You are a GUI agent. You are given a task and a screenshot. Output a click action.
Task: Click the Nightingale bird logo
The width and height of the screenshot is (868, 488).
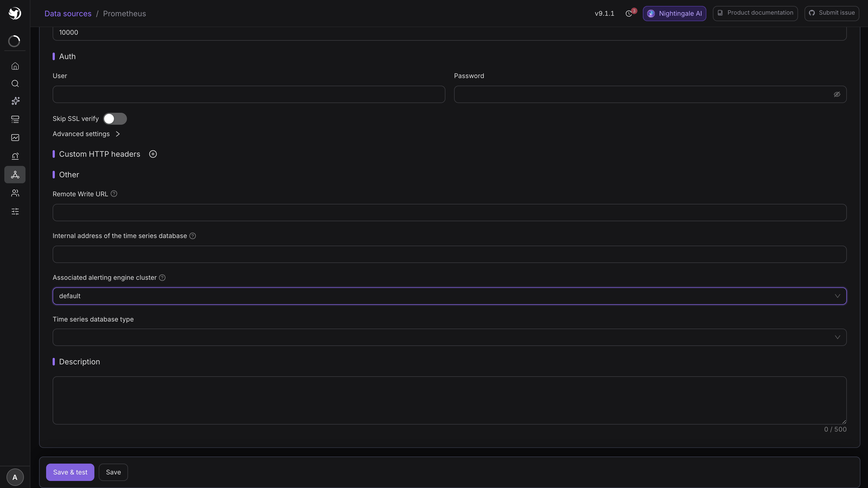[15, 14]
